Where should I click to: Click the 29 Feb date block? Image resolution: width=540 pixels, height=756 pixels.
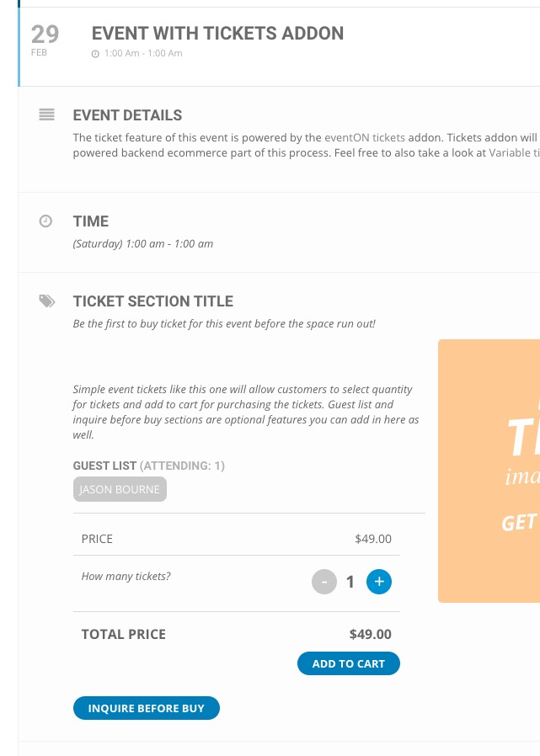pyautogui.click(x=45, y=40)
